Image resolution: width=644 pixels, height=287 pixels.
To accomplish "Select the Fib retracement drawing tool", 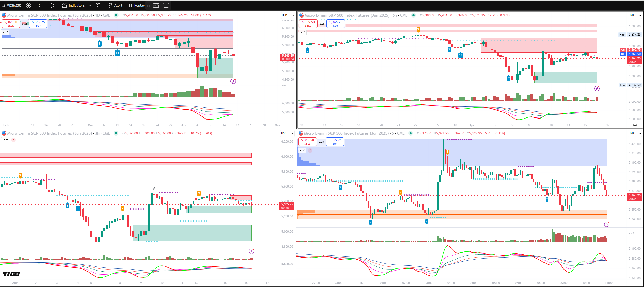I will tap(156, 5).
